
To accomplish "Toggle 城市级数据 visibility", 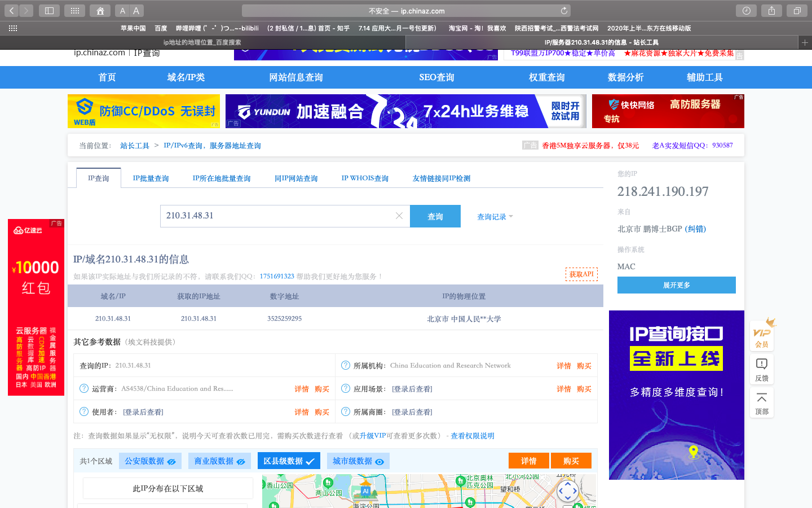I will [x=358, y=461].
